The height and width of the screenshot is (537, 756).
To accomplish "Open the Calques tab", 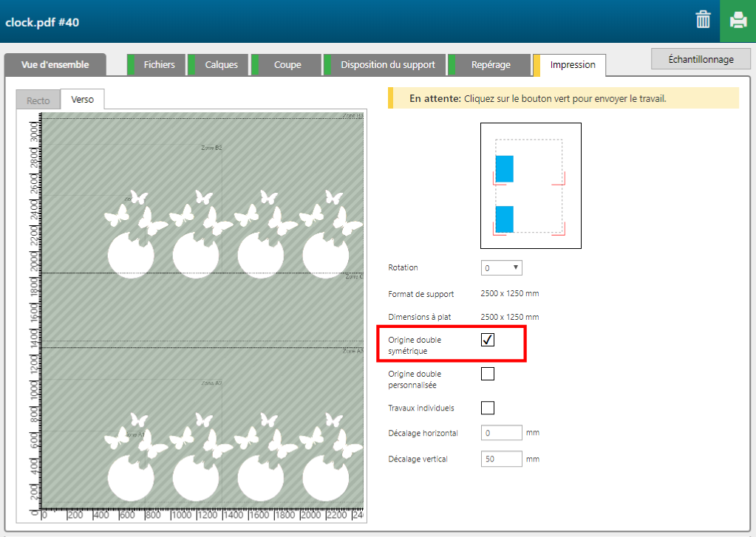I will pos(218,64).
